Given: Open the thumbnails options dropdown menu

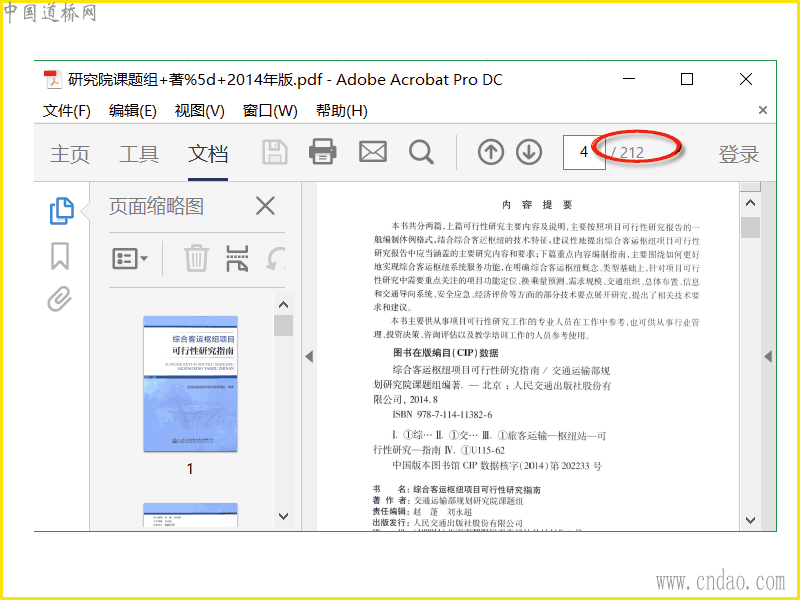Looking at the screenshot, I should point(130,259).
